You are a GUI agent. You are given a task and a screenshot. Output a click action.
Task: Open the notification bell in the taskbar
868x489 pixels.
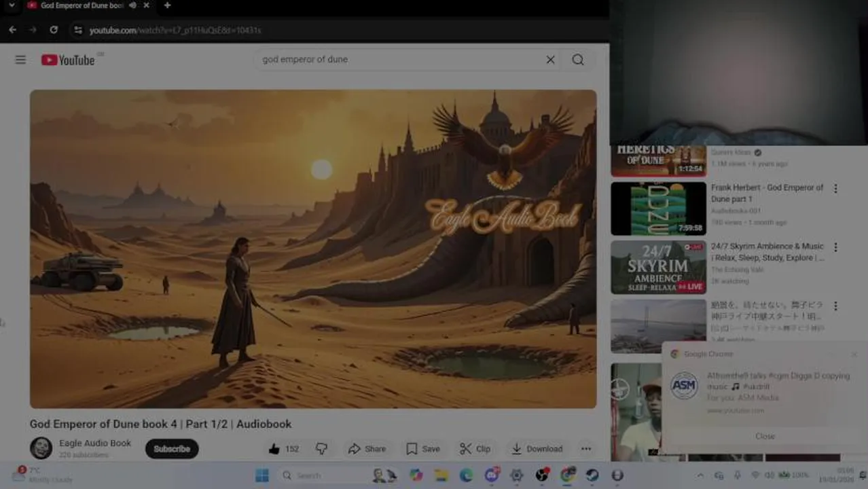[x=863, y=475]
